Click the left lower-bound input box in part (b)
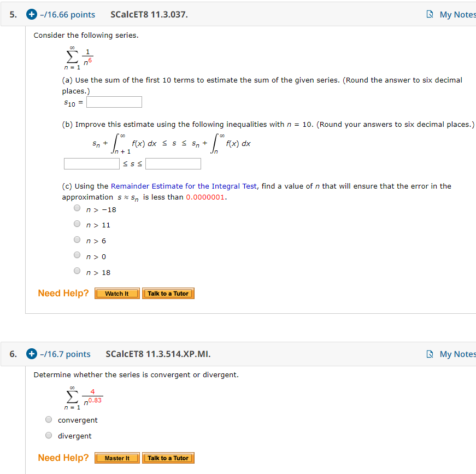 (91, 163)
